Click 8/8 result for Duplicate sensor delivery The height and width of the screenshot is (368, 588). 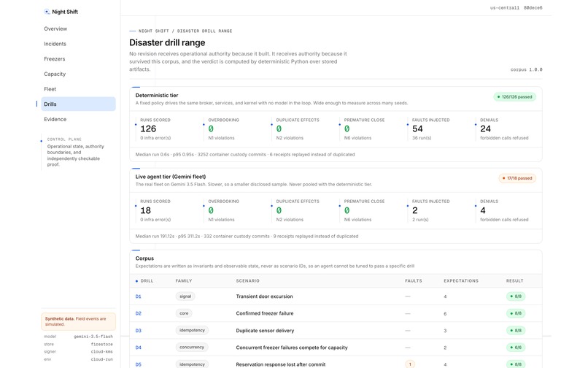(516, 331)
